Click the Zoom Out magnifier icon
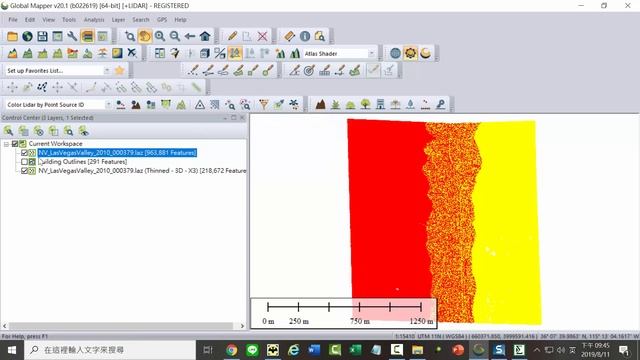640x360 pixels. (x=175, y=36)
